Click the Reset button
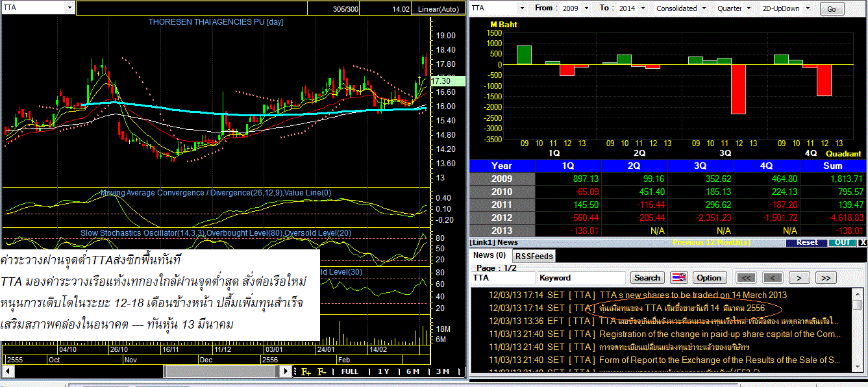This screenshot has height=387, width=868. 806,242
